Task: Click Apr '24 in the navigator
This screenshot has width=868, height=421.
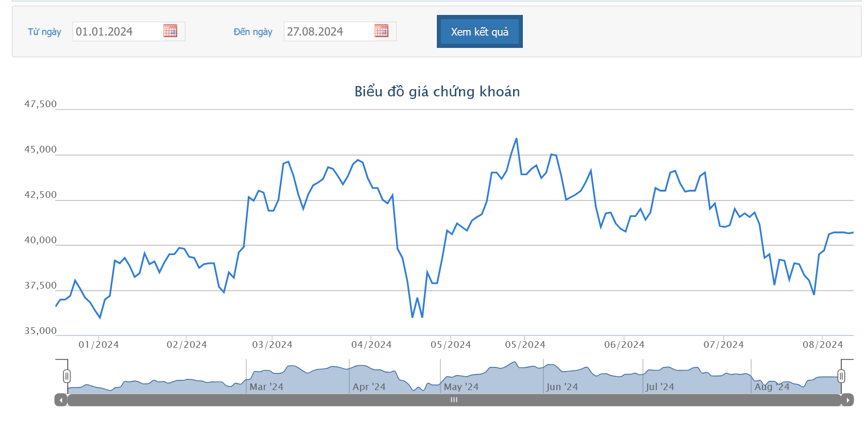Action: click(369, 387)
